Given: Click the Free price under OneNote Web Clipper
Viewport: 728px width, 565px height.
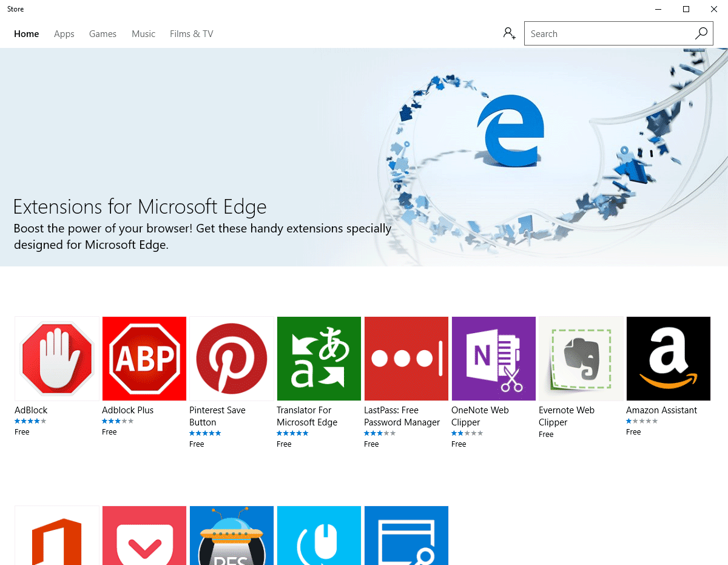Looking at the screenshot, I should 459,444.
